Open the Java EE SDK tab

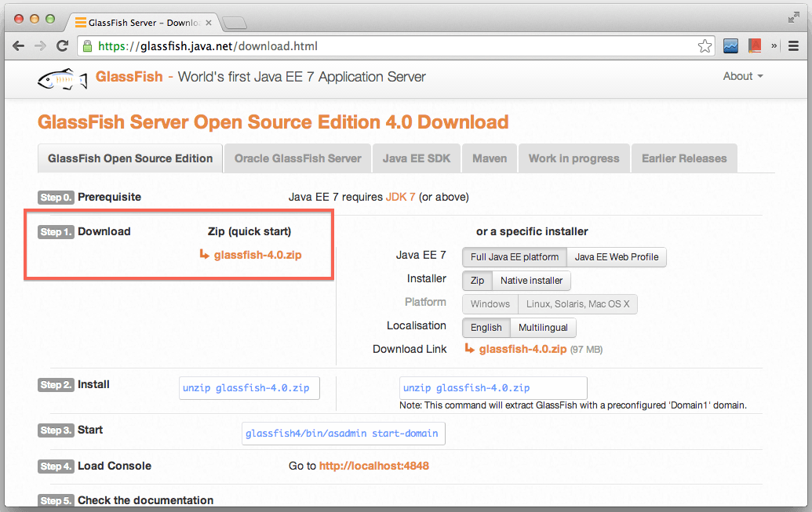click(x=417, y=158)
